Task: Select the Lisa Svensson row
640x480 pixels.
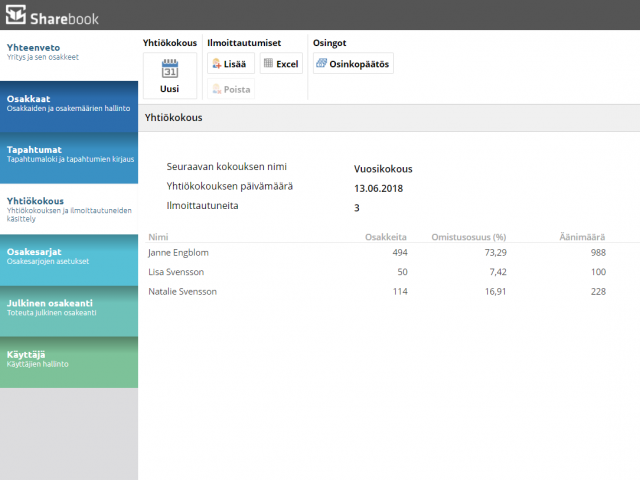Action: click(392, 272)
